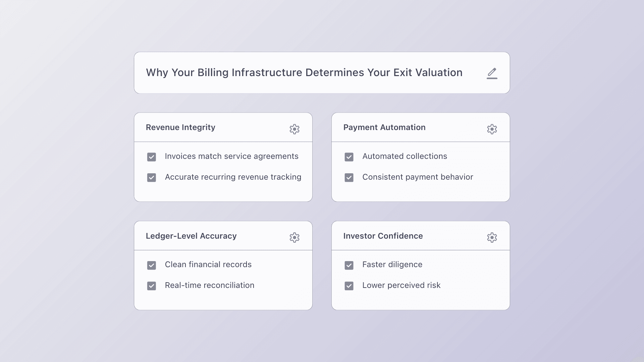
Task: Select the Revenue Integrity card header
Action: [x=180, y=127]
